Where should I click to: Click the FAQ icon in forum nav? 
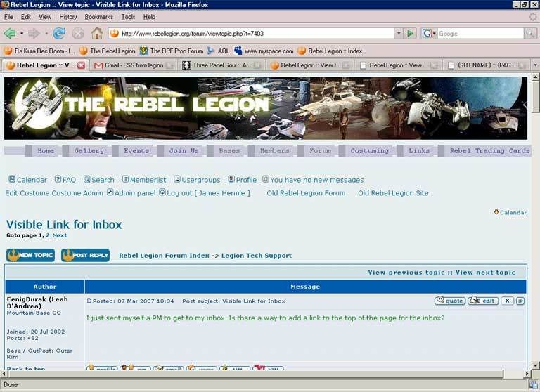coord(58,179)
